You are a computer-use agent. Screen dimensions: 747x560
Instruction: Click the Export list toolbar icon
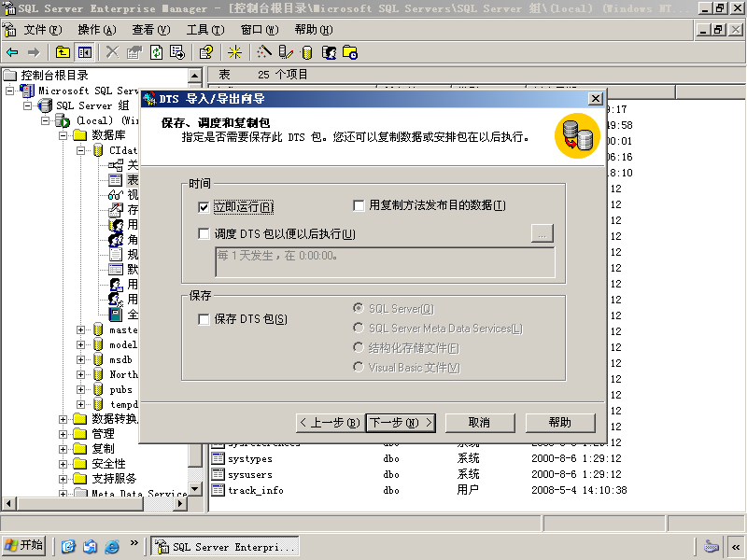click(x=177, y=52)
